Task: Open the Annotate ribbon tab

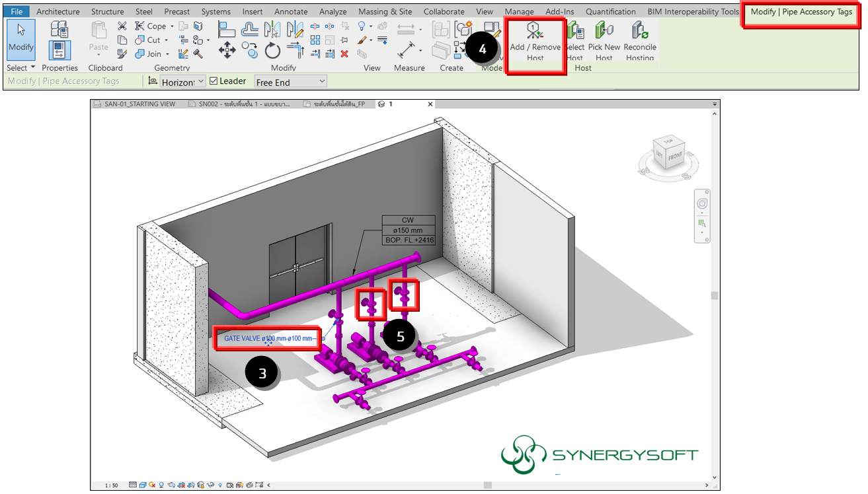Action: (x=291, y=11)
